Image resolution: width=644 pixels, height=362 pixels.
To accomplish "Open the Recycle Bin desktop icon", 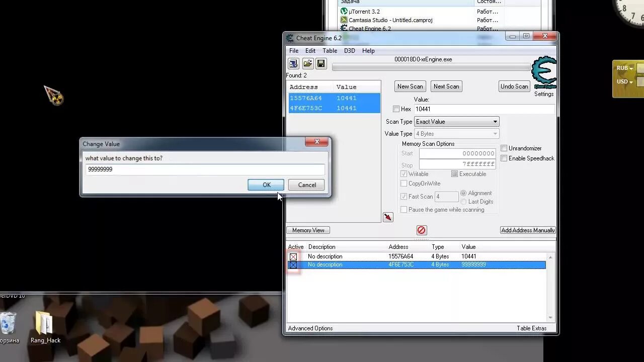I will tap(9, 328).
